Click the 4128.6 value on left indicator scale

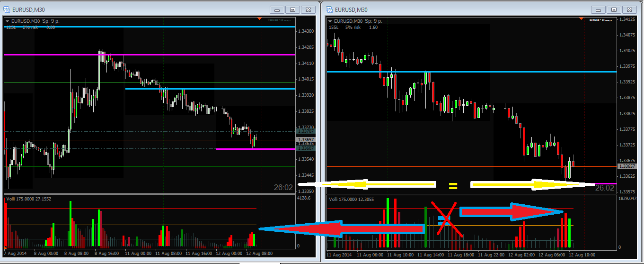[x=304, y=198]
